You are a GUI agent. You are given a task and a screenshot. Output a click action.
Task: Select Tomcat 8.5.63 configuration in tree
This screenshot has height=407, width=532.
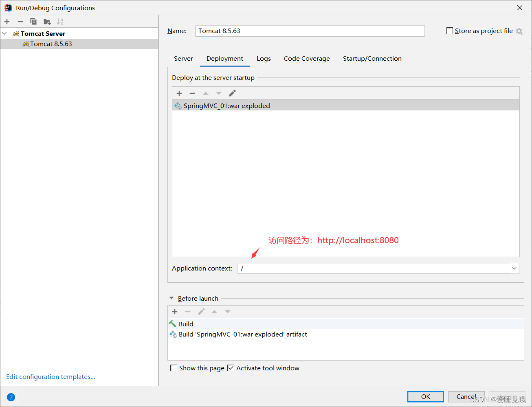(x=79, y=44)
